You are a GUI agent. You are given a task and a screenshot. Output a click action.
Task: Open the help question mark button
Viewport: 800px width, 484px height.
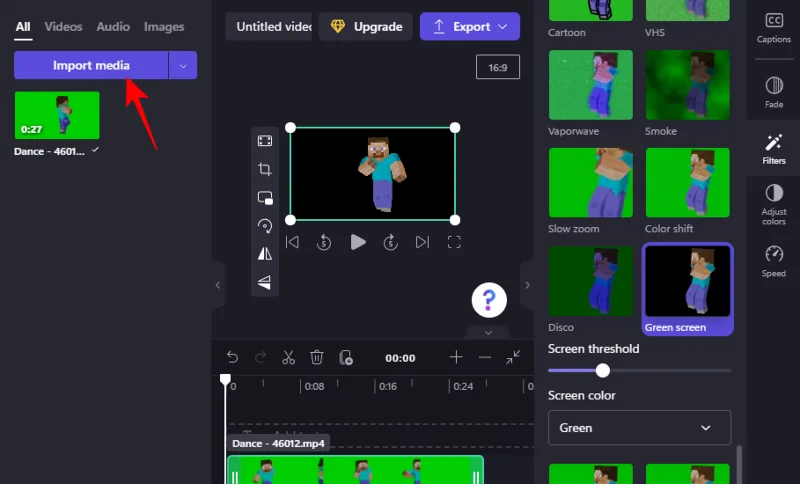tap(489, 300)
